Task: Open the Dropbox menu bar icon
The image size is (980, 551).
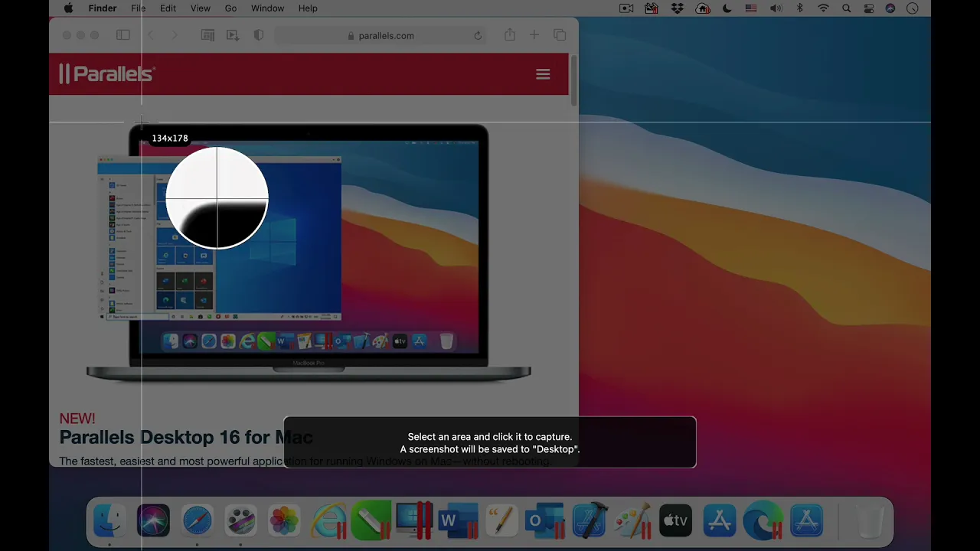Action: [677, 8]
